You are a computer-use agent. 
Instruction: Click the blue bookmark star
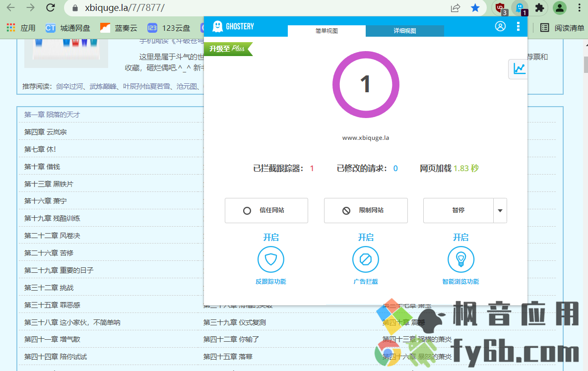coord(475,8)
